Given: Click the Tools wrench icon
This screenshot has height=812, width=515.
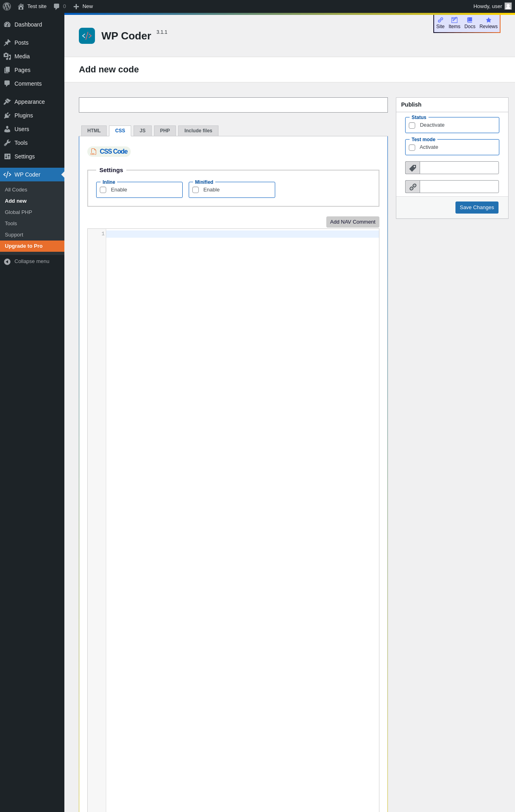Looking at the screenshot, I should pyautogui.click(x=7, y=143).
